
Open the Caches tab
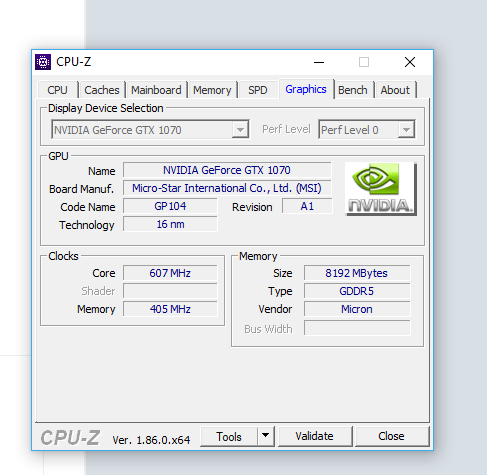[x=102, y=90]
